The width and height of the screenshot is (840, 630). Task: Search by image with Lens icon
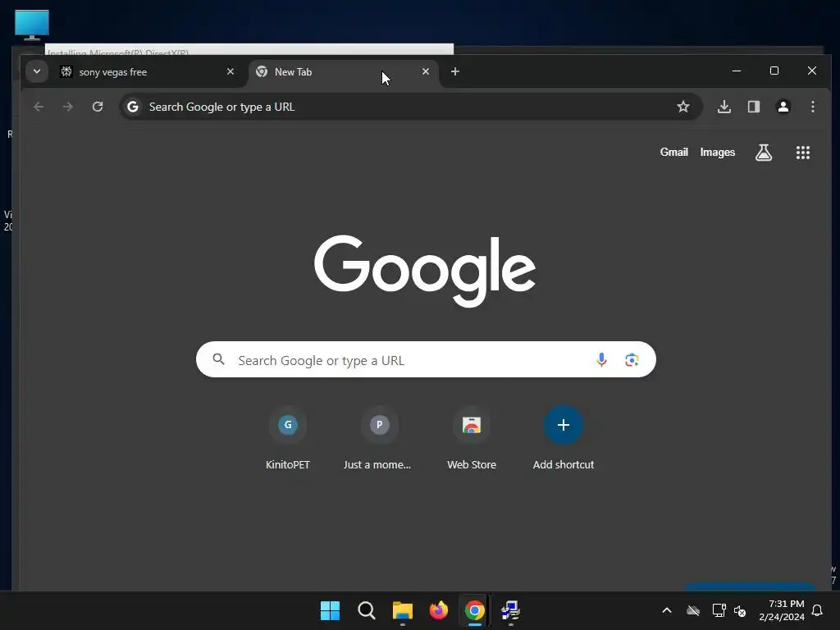(632, 360)
